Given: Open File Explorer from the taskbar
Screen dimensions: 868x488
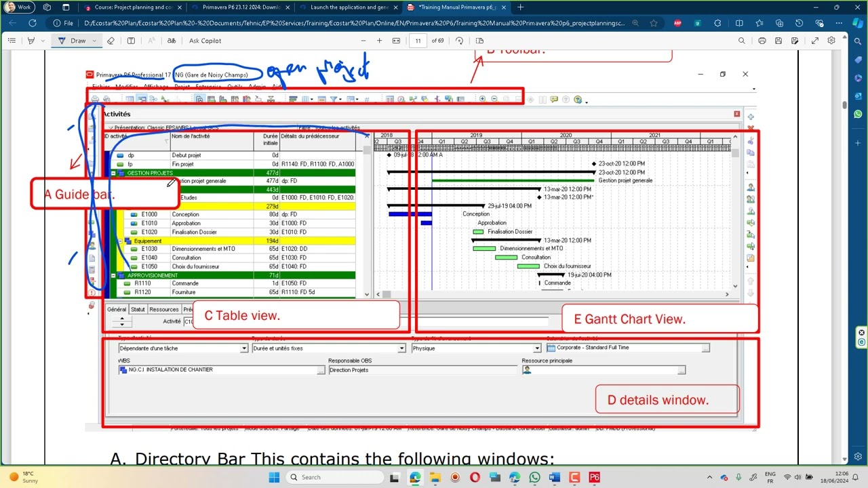Looking at the screenshot, I should (x=435, y=477).
